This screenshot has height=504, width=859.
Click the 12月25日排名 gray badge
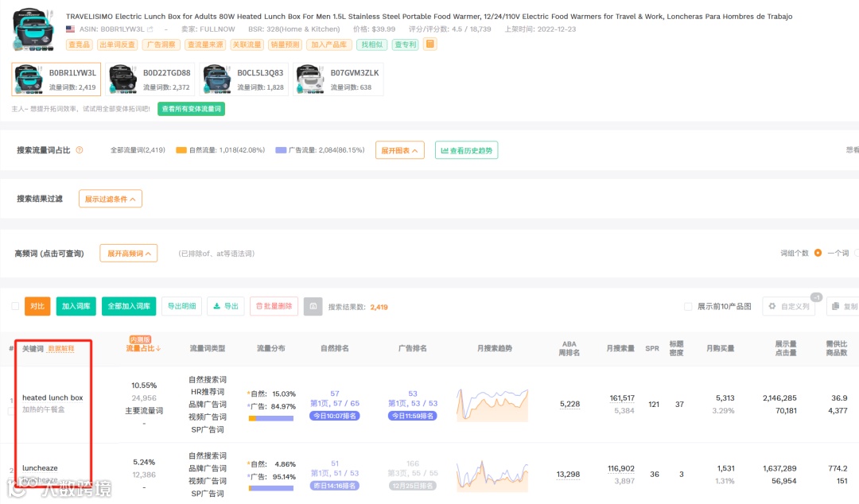point(413,486)
